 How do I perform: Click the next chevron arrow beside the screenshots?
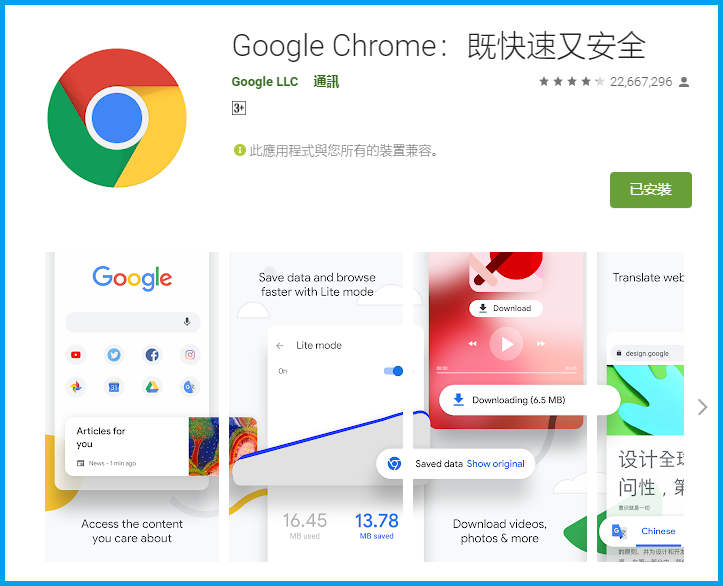pyautogui.click(x=702, y=407)
